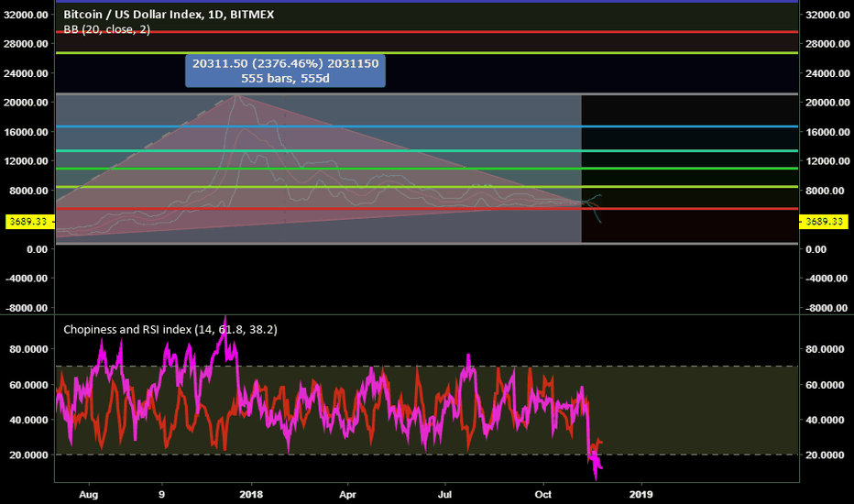The width and height of the screenshot is (854, 504).
Task: Click the 2019 label on the time axis
Action: pyautogui.click(x=641, y=495)
